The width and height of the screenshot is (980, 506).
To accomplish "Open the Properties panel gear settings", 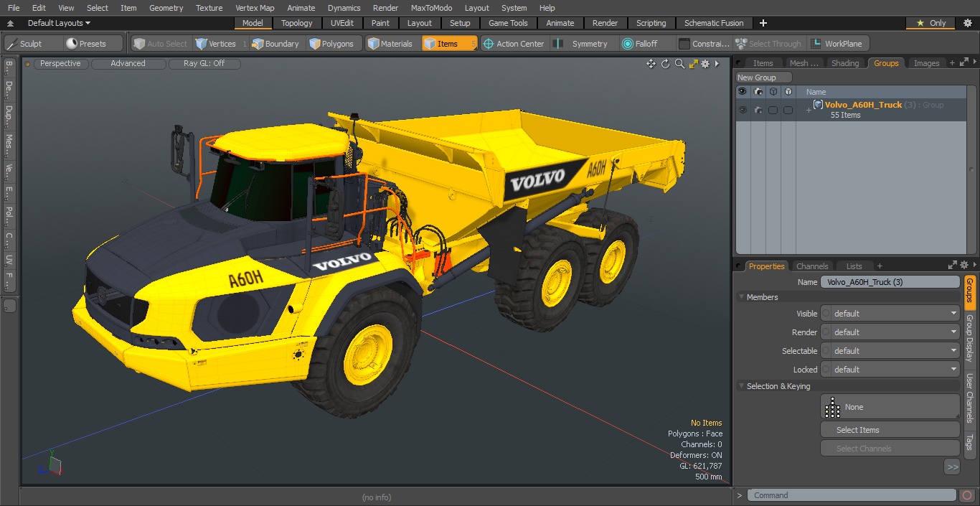I will pos(964,266).
